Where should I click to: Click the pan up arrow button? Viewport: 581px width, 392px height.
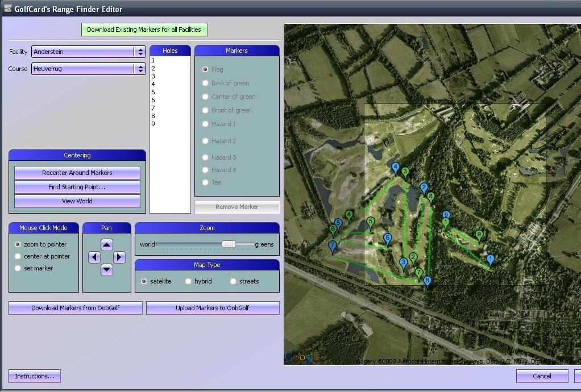[x=107, y=245]
